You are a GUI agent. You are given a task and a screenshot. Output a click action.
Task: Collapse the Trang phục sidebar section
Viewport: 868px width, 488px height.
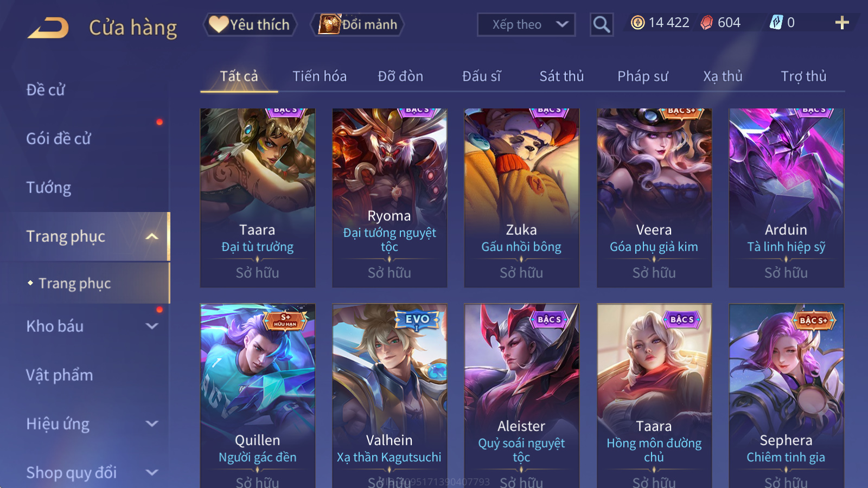click(152, 236)
